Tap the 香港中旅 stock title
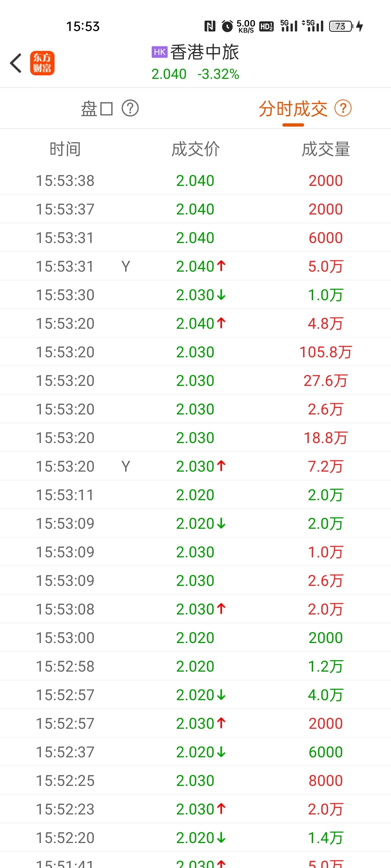The image size is (391, 868). 205,52
